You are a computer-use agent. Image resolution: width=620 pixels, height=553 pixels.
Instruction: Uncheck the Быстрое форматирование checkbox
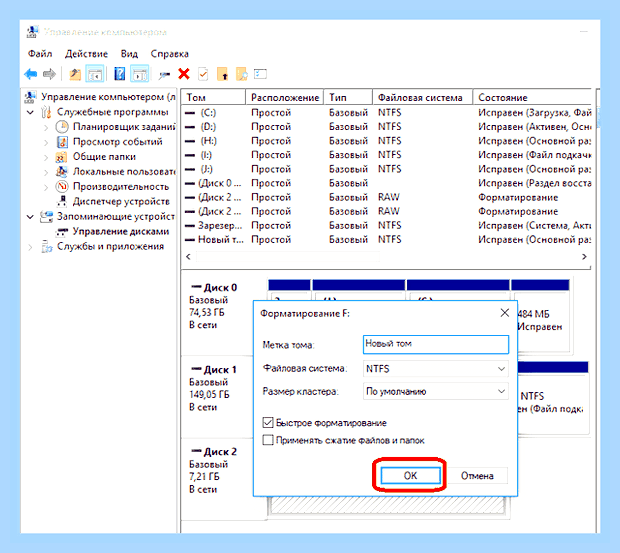point(268,423)
